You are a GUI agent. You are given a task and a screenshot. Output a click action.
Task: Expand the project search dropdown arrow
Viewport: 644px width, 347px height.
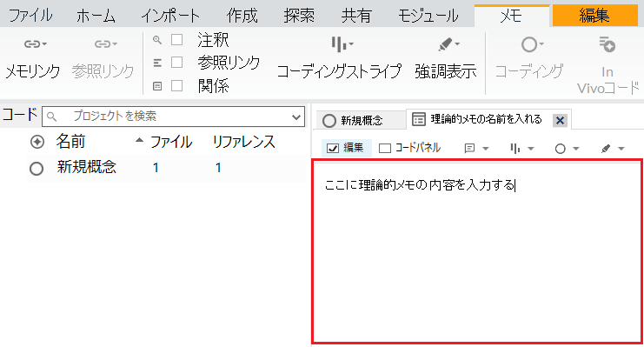(296, 117)
